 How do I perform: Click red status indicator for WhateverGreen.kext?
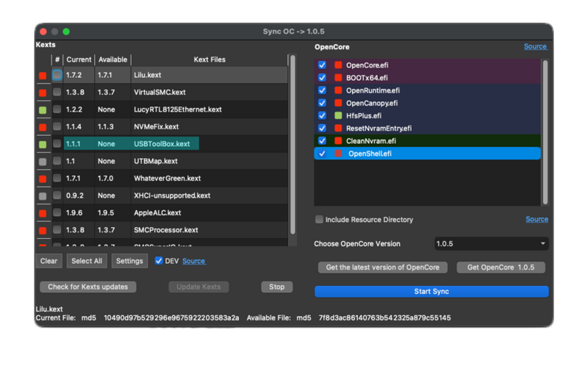click(43, 179)
